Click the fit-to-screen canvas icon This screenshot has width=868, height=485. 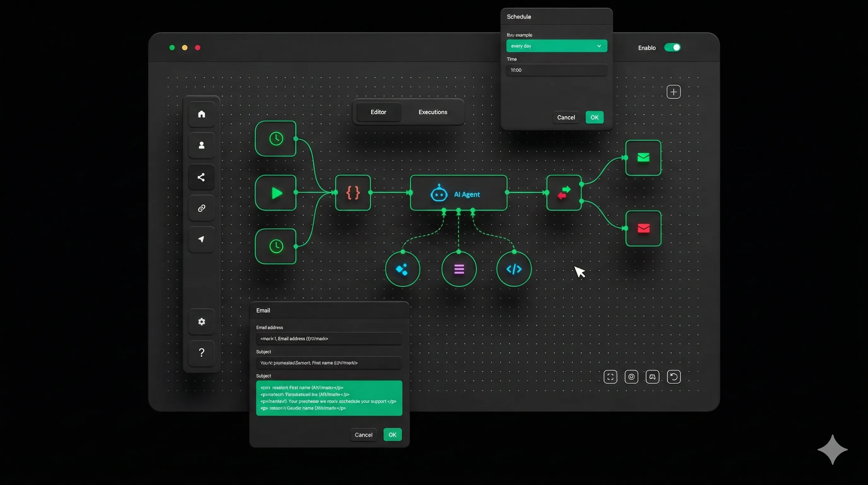coord(610,377)
